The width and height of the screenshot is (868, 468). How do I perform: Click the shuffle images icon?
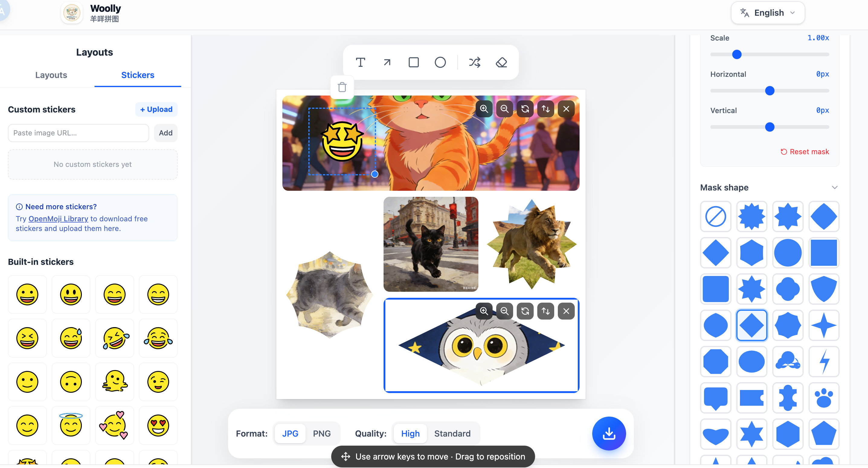point(474,62)
